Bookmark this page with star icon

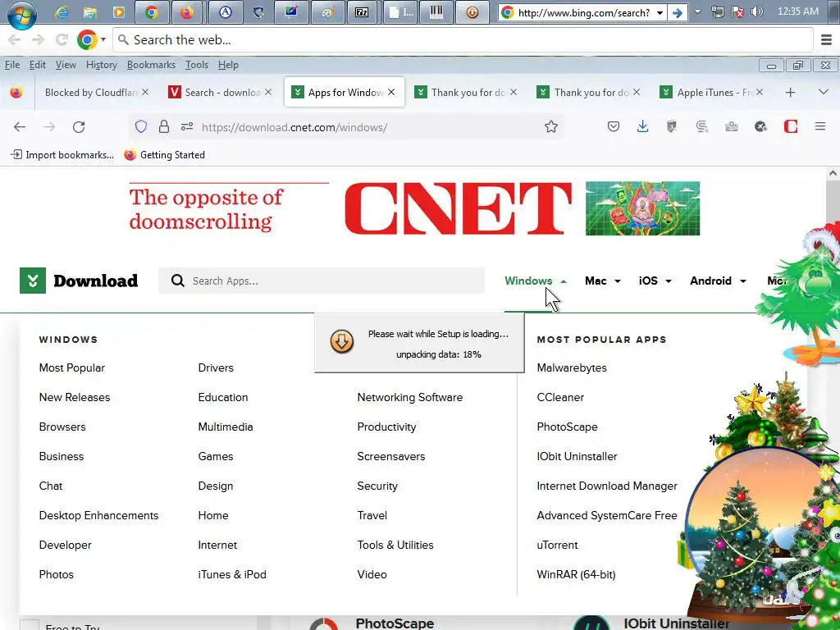pyautogui.click(x=550, y=126)
